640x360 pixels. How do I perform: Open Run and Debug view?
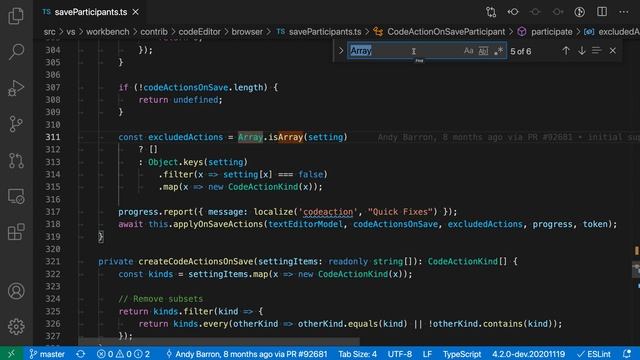click(16, 88)
